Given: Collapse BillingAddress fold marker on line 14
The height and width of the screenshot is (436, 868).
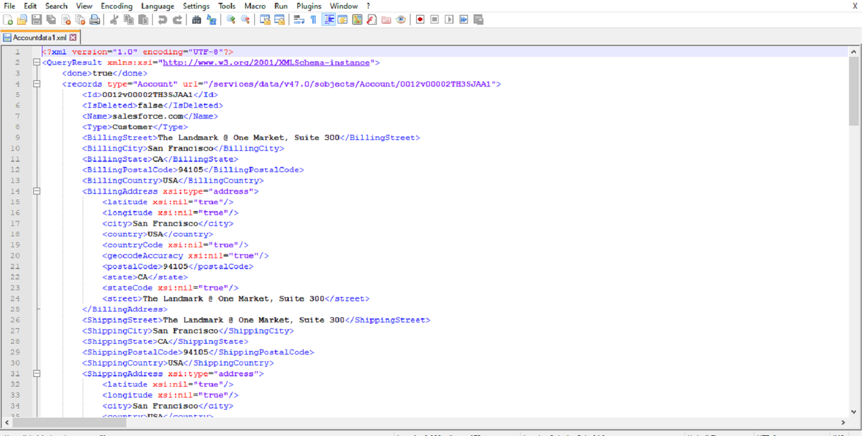Looking at the screenshot, I should tap(37, 191).
